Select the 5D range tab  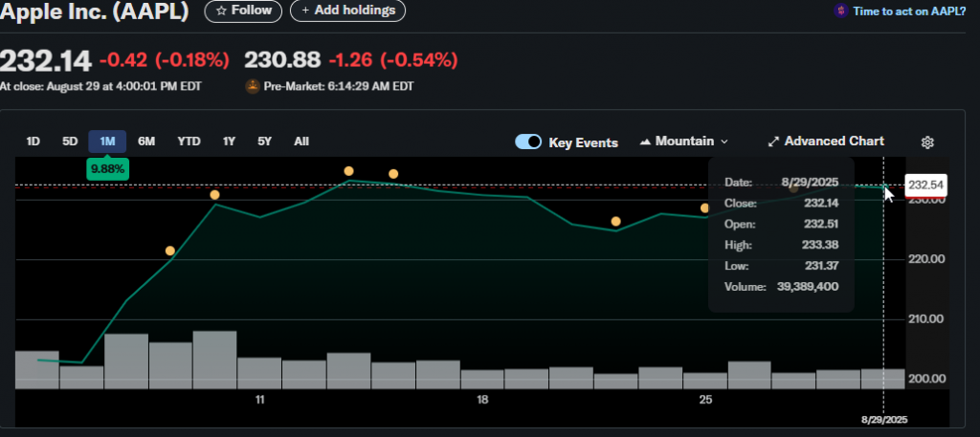(x=70, y=142)
